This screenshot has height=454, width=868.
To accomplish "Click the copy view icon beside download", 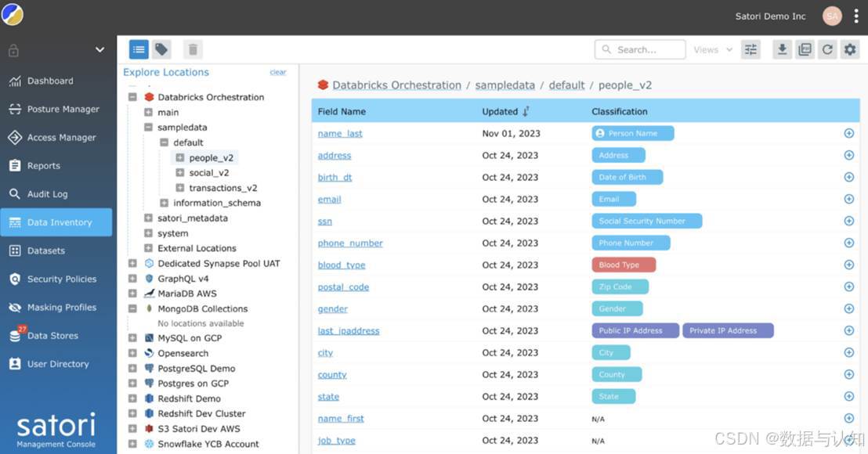I will pyautogui.click(x=805, y=50).
